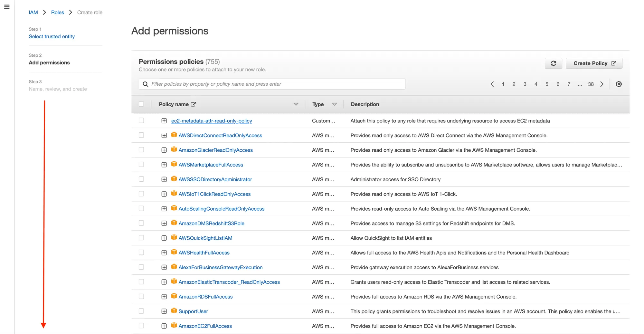This screenshot has width=644, height=334.
Task: Toggle the select-all policies checkbox in header
Action: 141,104
